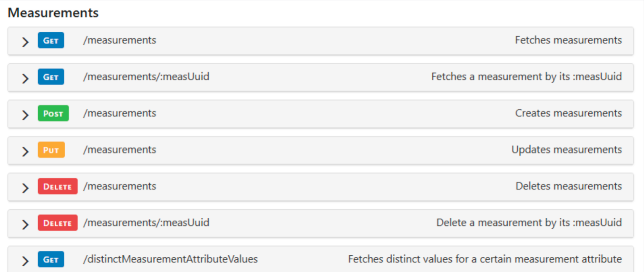The image size is (644, 272).
Task: Expand the DELETE /measurements chevron
Action: (25, 188)
